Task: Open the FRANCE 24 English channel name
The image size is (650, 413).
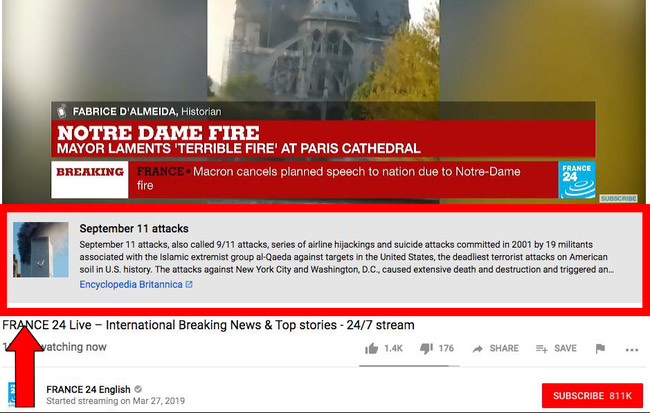Action: [x=88, y=389]
